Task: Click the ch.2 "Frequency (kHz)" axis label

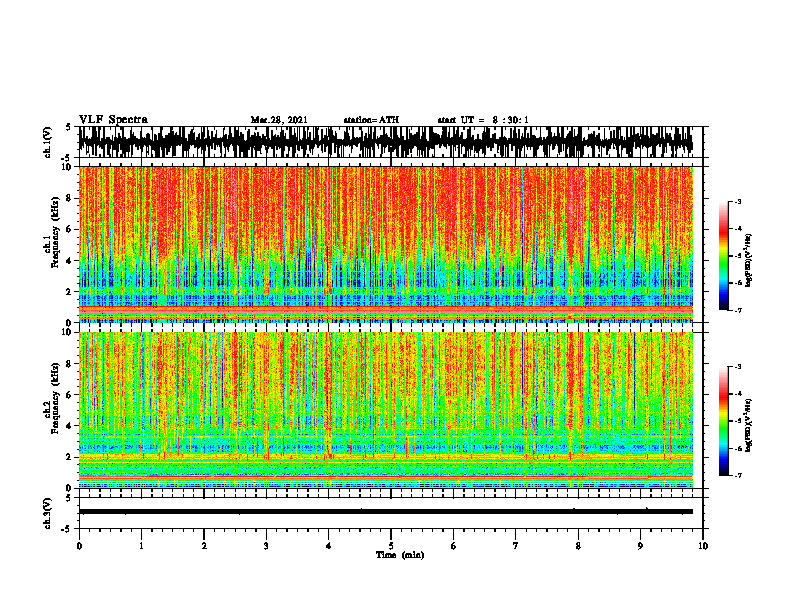Action: 55,398
